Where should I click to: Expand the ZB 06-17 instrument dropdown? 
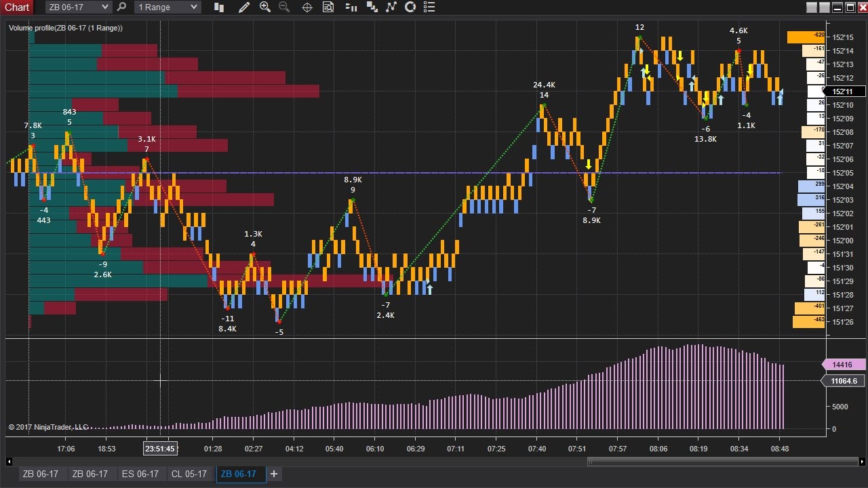point(79,7)
